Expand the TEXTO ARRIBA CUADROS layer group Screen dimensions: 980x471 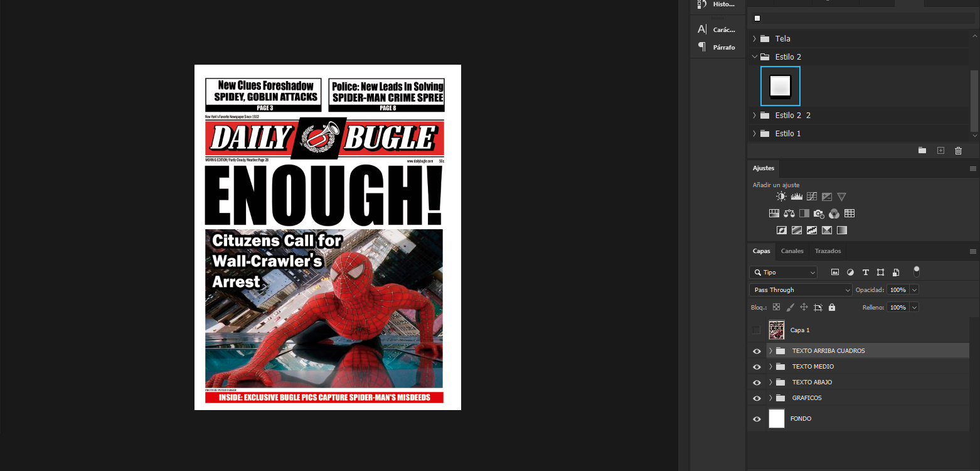coord(770,351)
